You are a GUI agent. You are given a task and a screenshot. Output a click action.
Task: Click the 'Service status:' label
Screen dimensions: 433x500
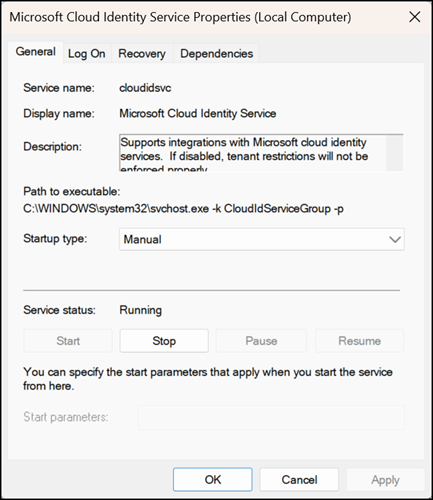point(59,310)
